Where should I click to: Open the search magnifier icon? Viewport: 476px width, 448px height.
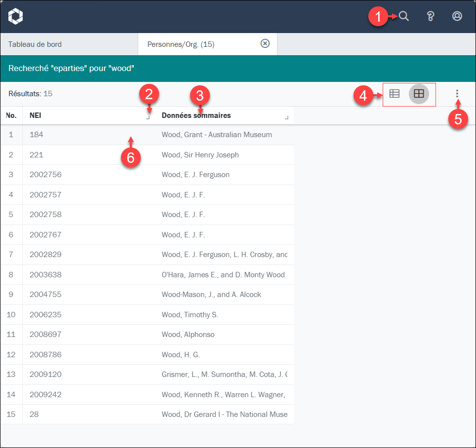403,16
